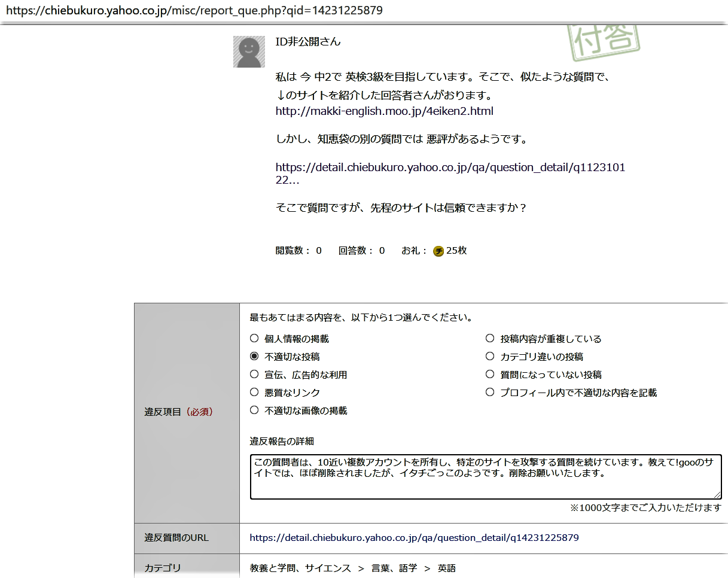
Task: Choose プロフィール内で不適切な内容を記載 option
Action: coord(490,393)
